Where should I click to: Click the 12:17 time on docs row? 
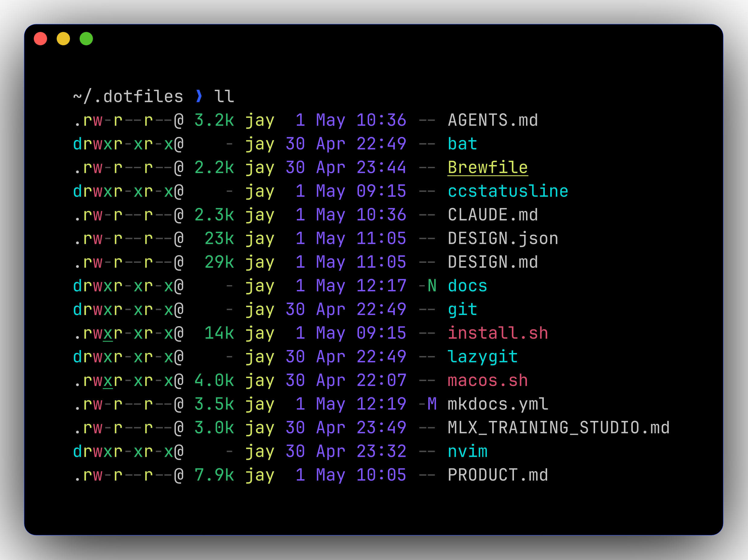pyautogui.click(x=381, y=286)
